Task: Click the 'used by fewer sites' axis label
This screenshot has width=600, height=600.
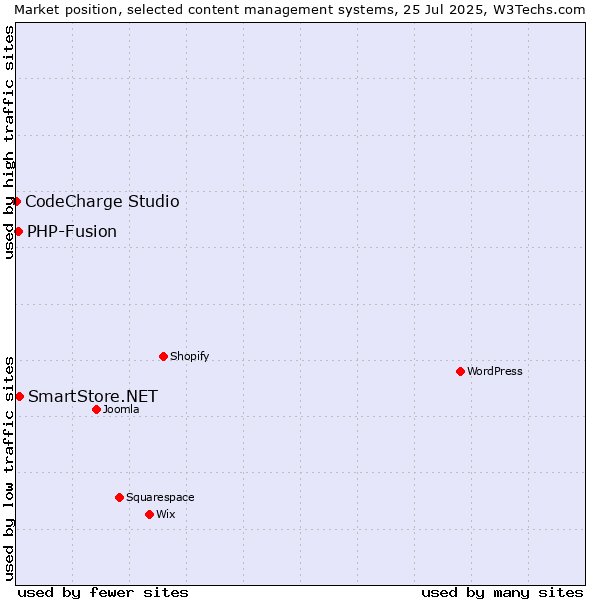Action: 103,593
